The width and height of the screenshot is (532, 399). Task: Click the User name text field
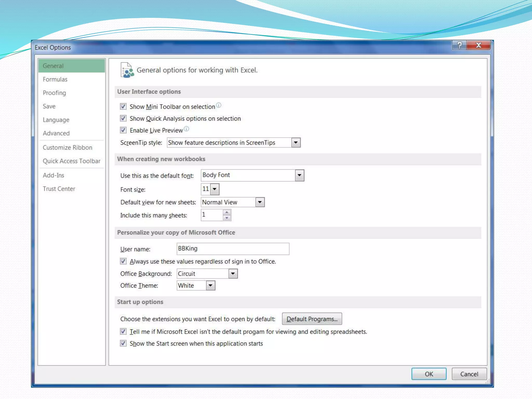(x=233, y=249)
